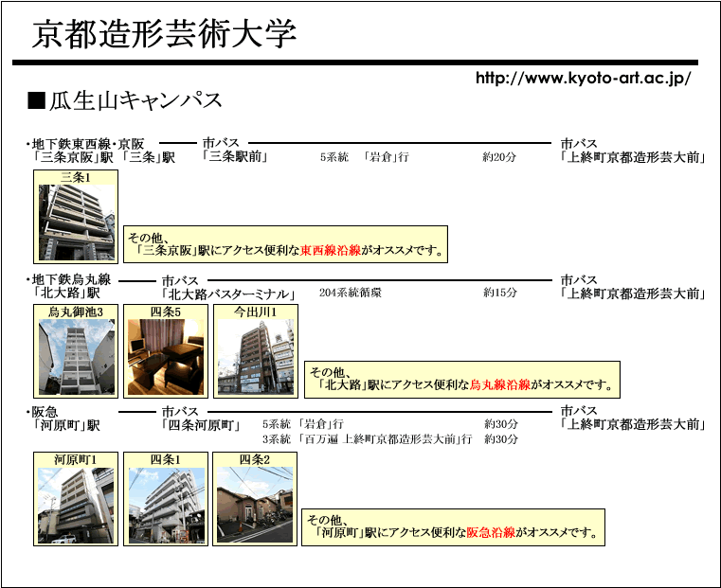This screenshot has width=721, height=588.
Task: Select the 約15分 travel time
Action: pos(500,293)
